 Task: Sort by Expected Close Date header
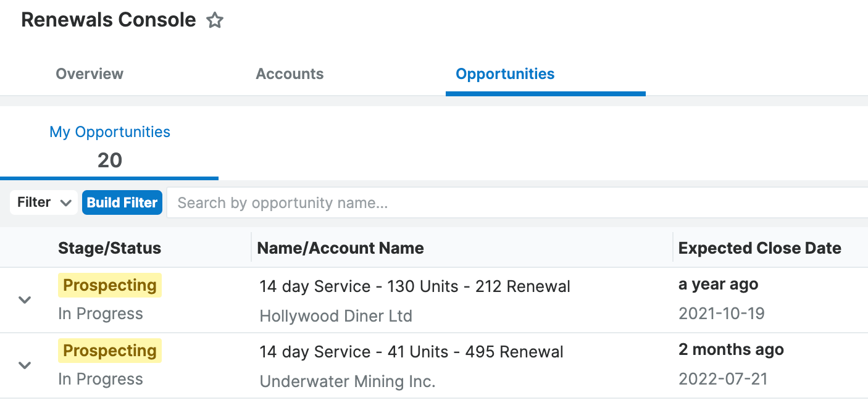click(759, 248)
